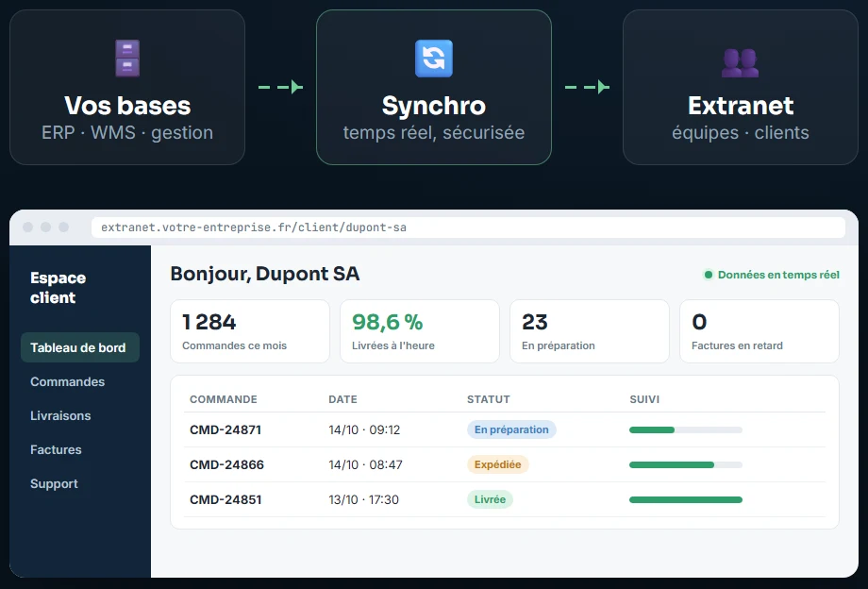
Task: Go to Livraisons in the sidebar
Action: tap(60, 415)
